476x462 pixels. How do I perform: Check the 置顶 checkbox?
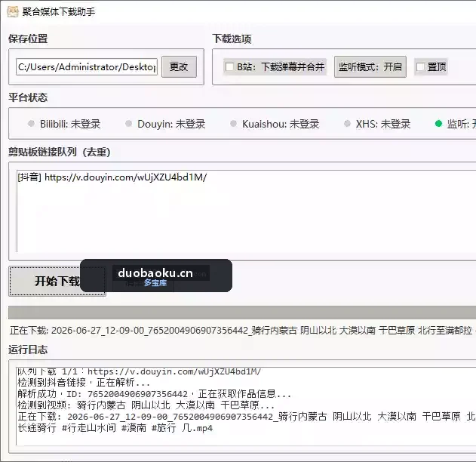(420, 67)
